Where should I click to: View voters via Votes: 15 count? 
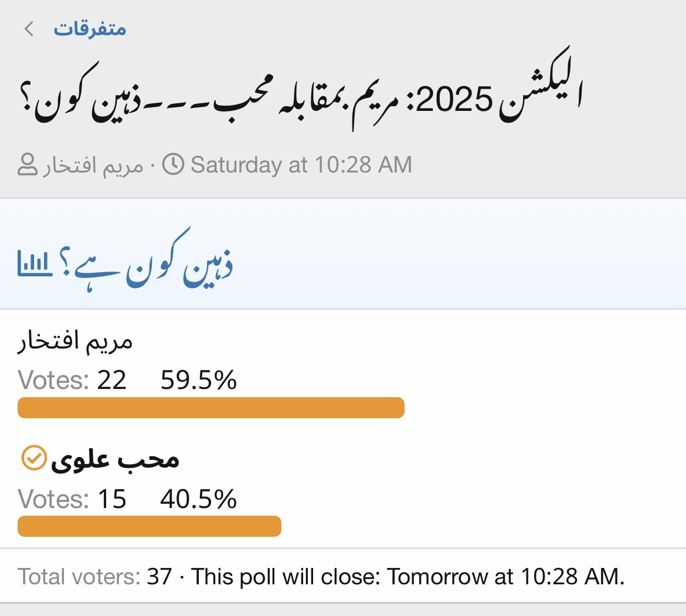click(72, 499)
